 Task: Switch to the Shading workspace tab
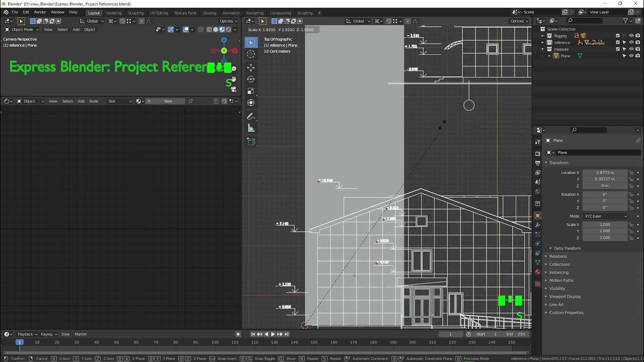209,13
